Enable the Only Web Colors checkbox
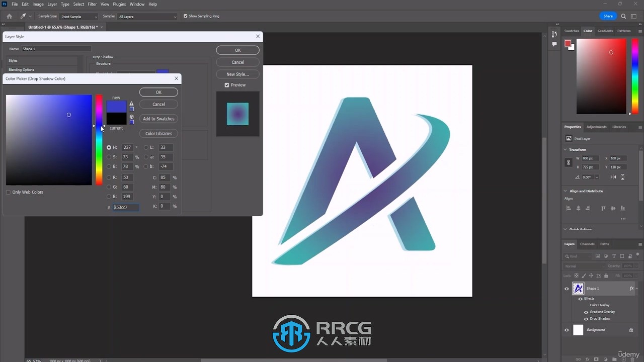 coord(8,192)
